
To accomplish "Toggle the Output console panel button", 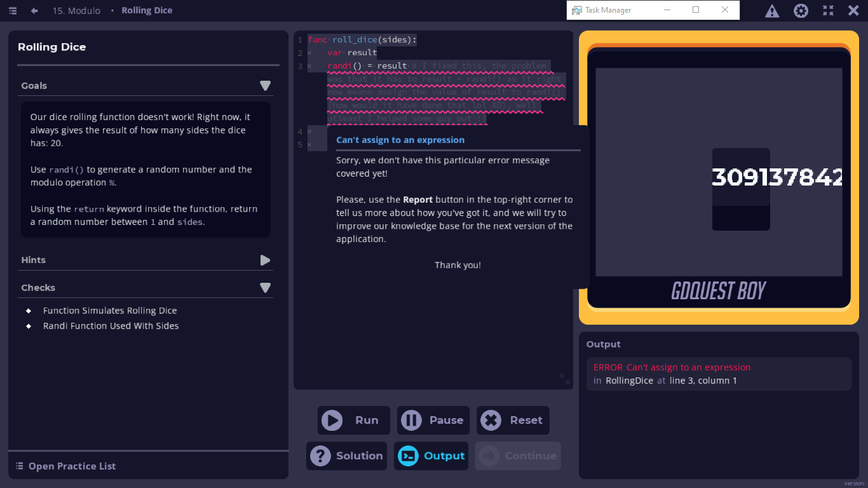I will [431, 456].
